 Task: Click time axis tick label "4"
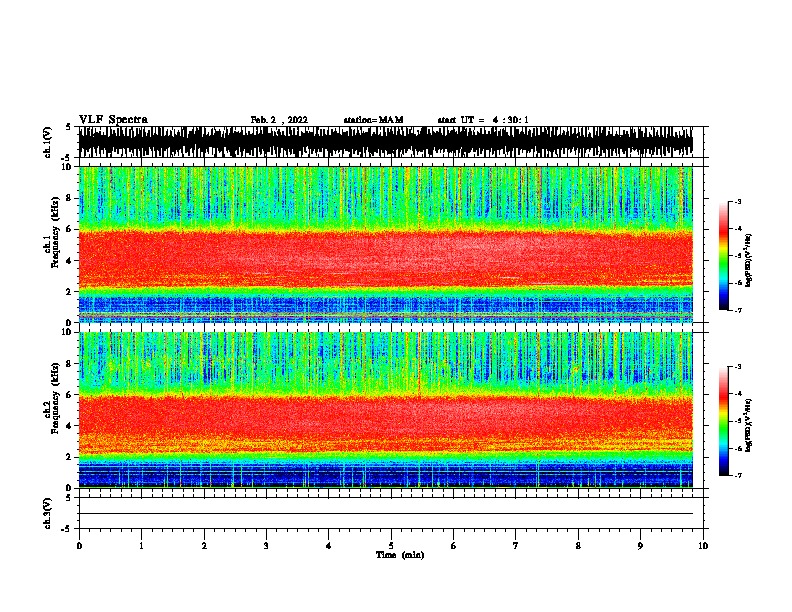[x=329, y=546]
